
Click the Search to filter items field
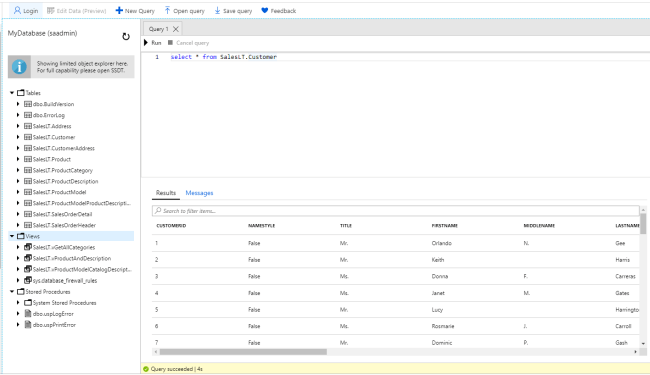[x=395, y=210]
